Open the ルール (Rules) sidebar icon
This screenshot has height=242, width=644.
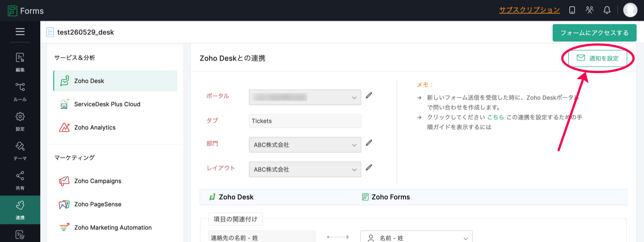[x=20, y=92]
